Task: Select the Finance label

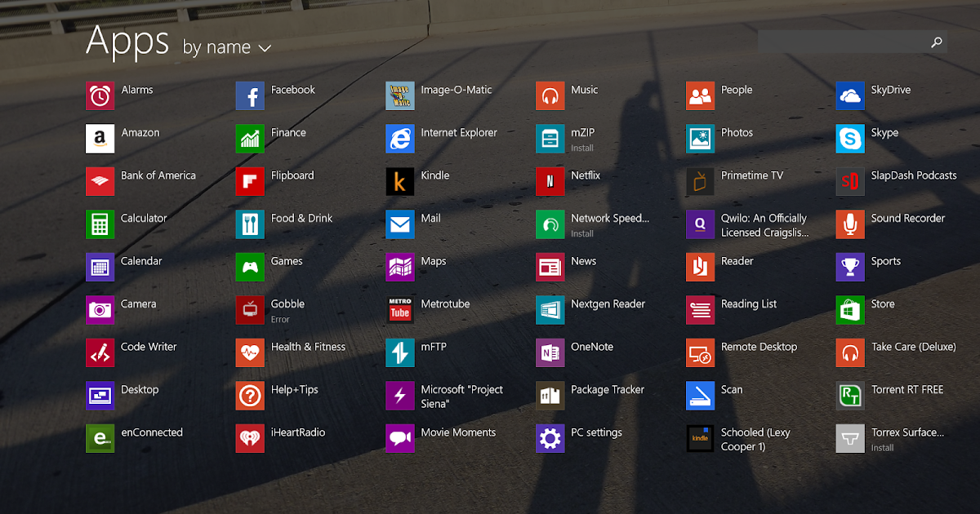Action: (x=288, y=132)
